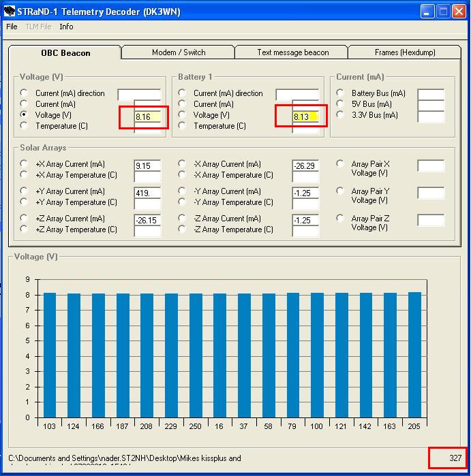471x476 pixels.
Task: Select Battery Bus (mA) radio
Action: click(339, 93)
